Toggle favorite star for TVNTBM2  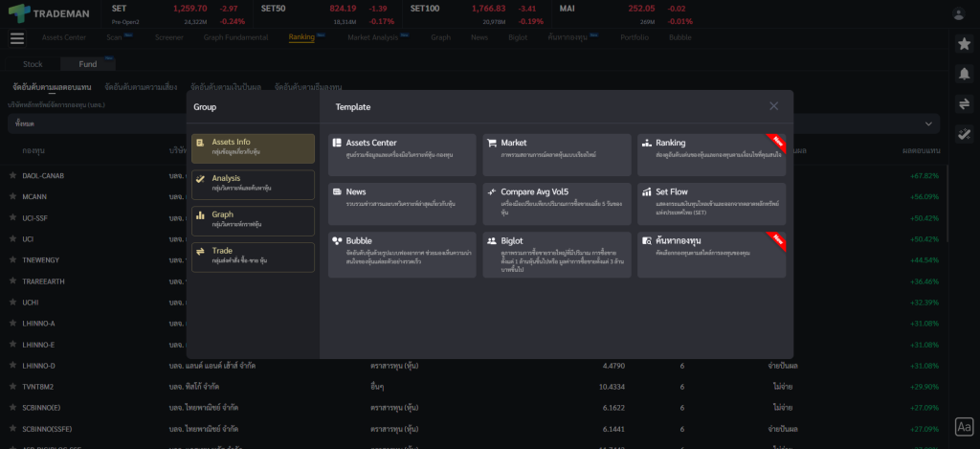pos(12,387)
